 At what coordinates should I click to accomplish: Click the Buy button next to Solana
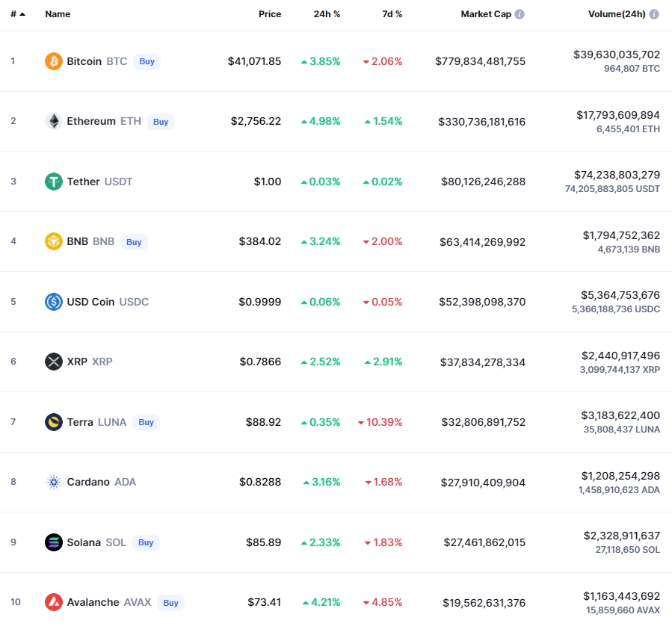click(x=146, y=542)
